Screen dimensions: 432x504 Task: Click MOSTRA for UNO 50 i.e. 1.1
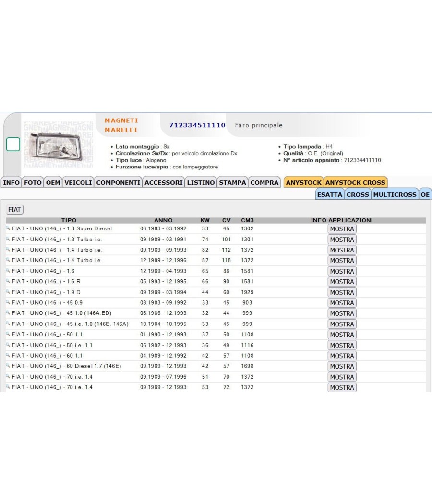click(342, 345)
